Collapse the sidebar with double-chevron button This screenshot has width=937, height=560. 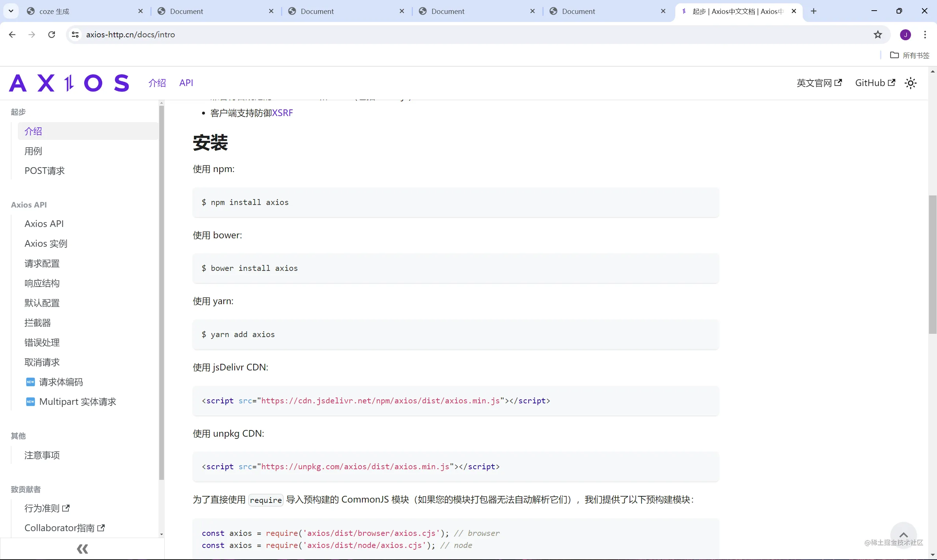(x=82, y=549)
